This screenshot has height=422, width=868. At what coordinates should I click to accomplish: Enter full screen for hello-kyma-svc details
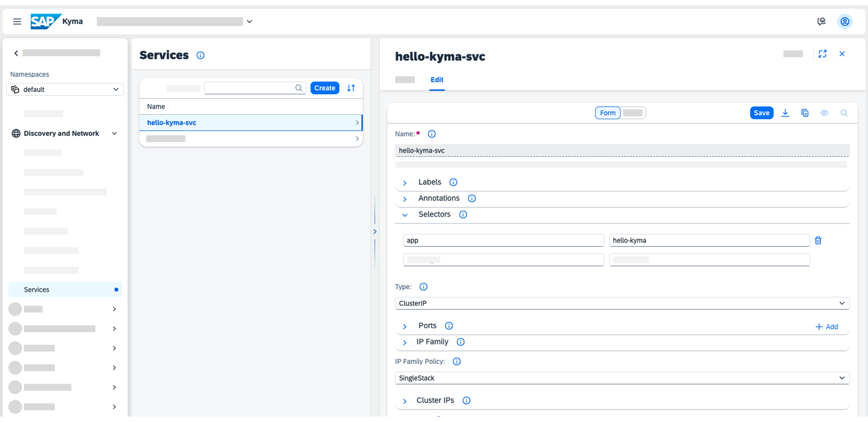(x=822, y=54)
